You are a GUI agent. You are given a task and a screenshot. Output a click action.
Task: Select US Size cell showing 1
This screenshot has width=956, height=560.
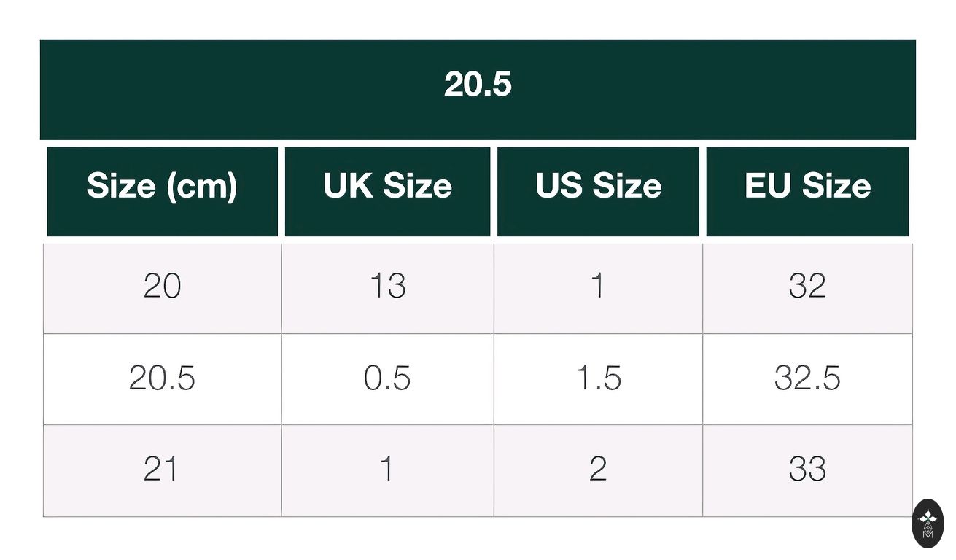tap(598, 287)
